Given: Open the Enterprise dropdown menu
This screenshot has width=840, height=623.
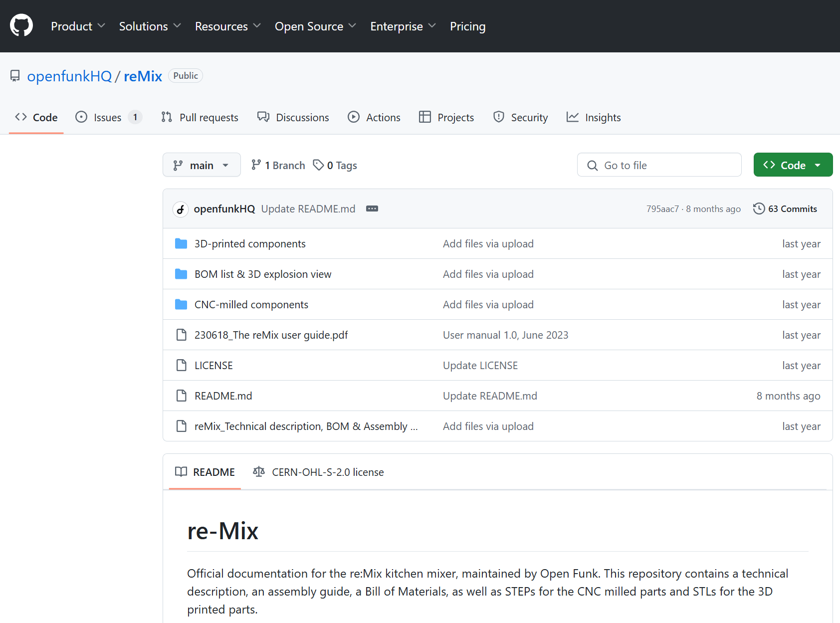Looking at the screenshot, I should (403, 26).
